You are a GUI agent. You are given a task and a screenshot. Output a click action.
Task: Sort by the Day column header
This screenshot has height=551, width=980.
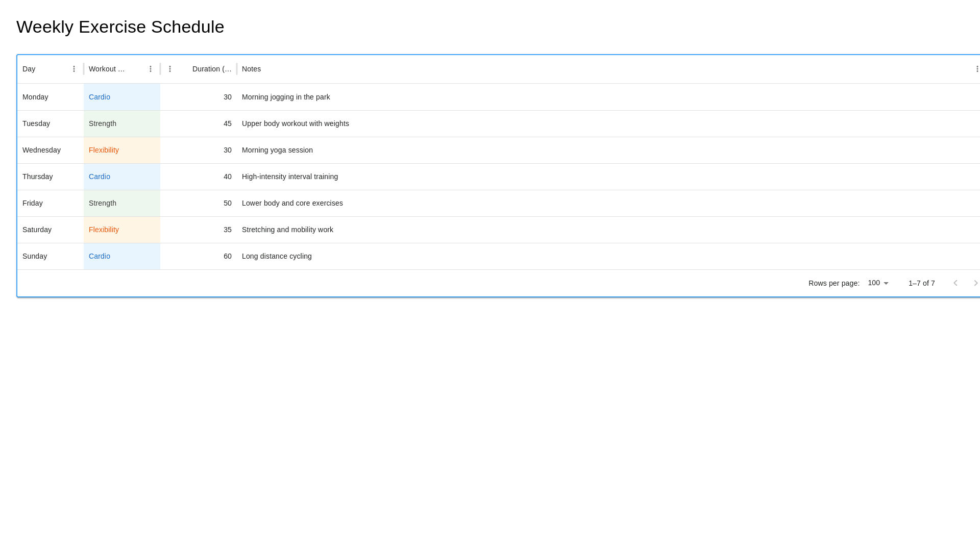[29, 69]
